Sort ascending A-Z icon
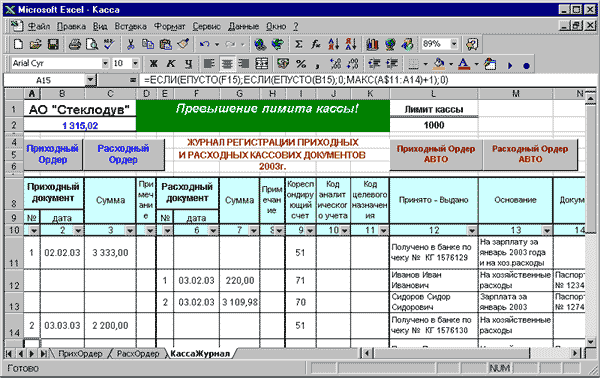 pyautogui.click(x=333, y=44)
